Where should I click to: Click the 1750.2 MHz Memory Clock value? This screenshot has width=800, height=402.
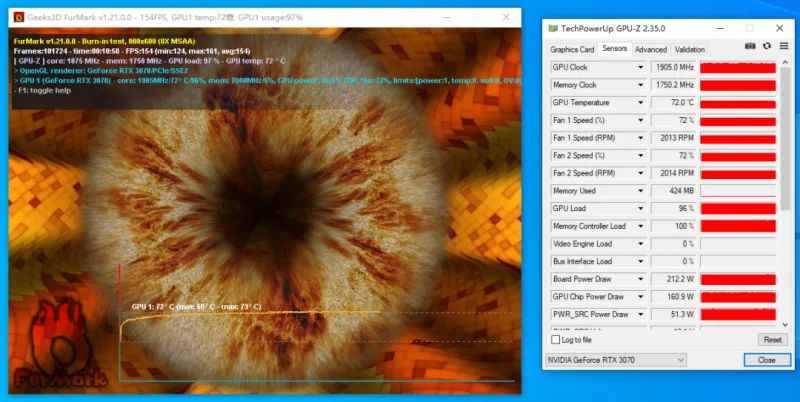pos(673,85)
